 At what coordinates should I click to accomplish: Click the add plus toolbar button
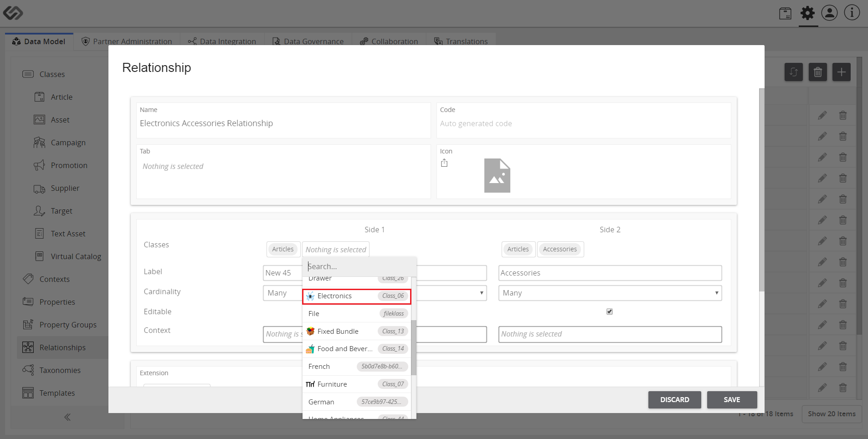(x=841, y=72)
